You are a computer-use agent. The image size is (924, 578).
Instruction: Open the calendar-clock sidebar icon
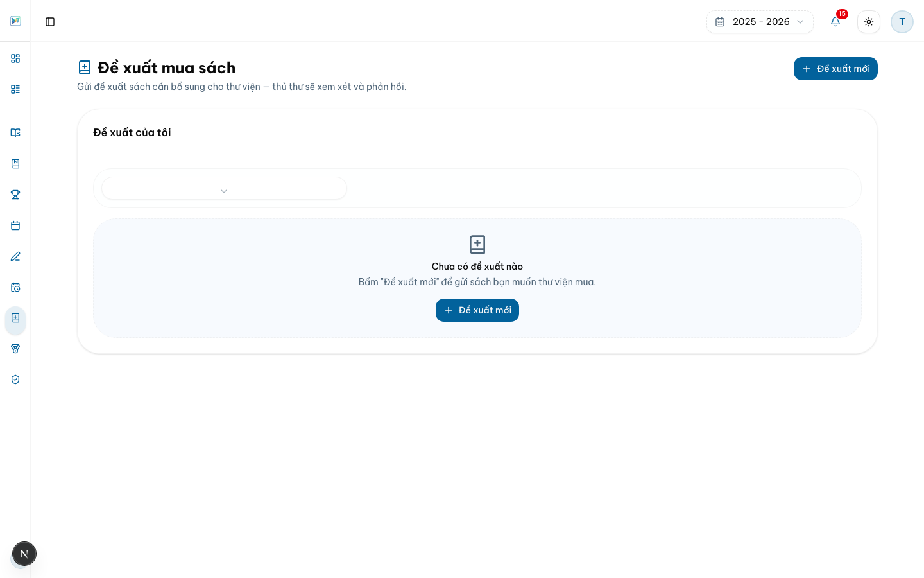click(x=15, y=287)
